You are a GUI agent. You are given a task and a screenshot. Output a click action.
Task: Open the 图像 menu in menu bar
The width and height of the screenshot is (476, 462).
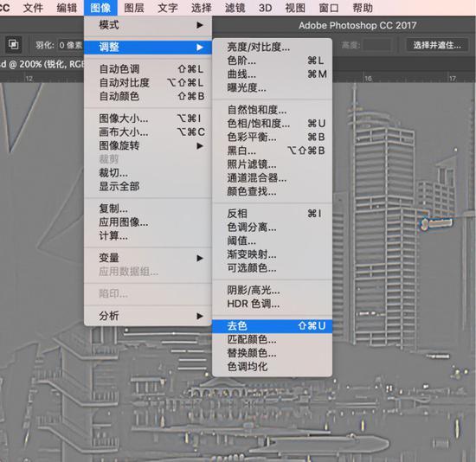[x=100, y=8]
